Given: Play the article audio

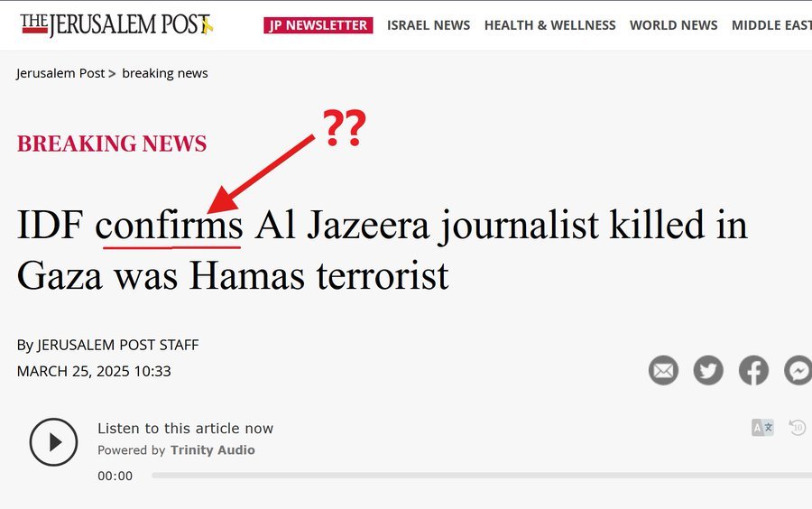Looking at the screenshot, I should tap(53, 441).
